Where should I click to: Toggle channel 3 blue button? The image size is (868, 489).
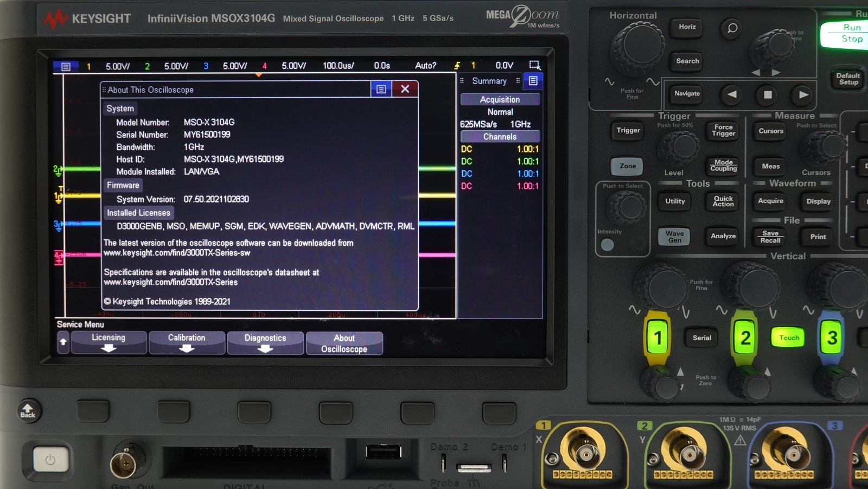(x=832, y=338)
